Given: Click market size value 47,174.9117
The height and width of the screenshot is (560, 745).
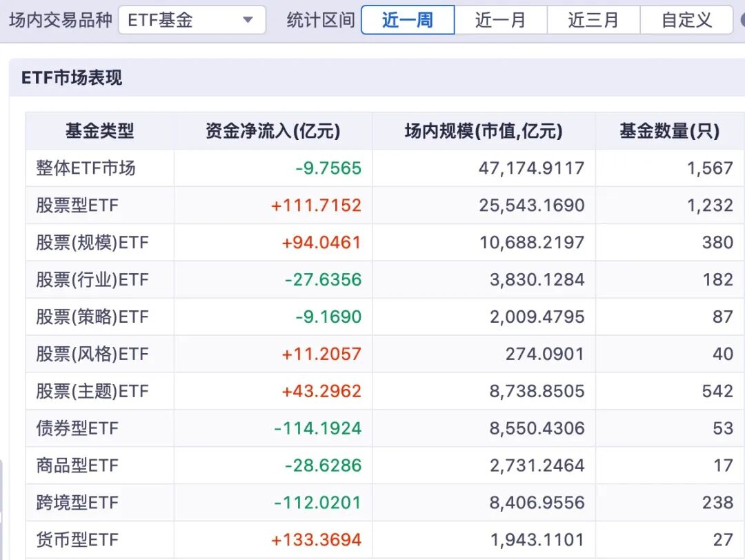Looking at the screenshot, I should point(532,168).
